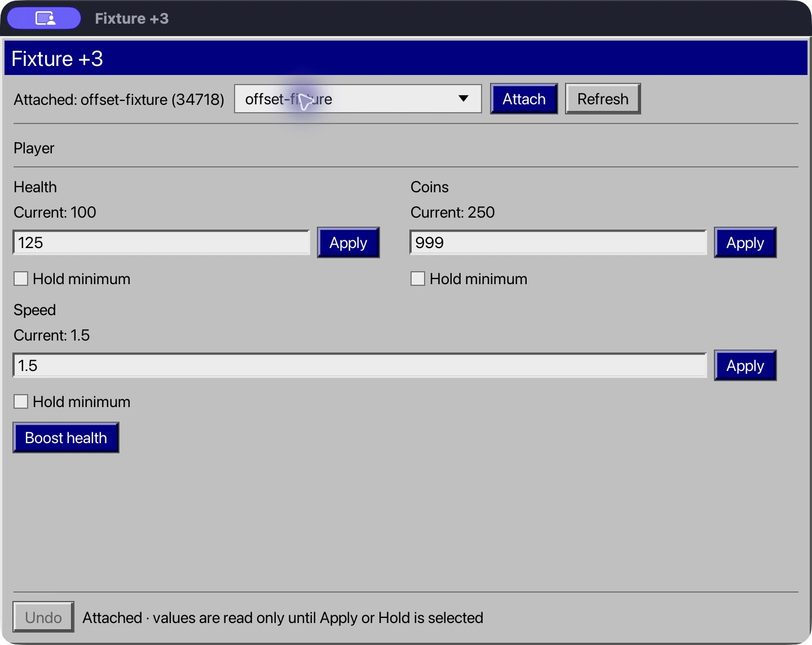Apply the Health value
The height and width of the screenshot is (645, 812).
click(348, 242)
